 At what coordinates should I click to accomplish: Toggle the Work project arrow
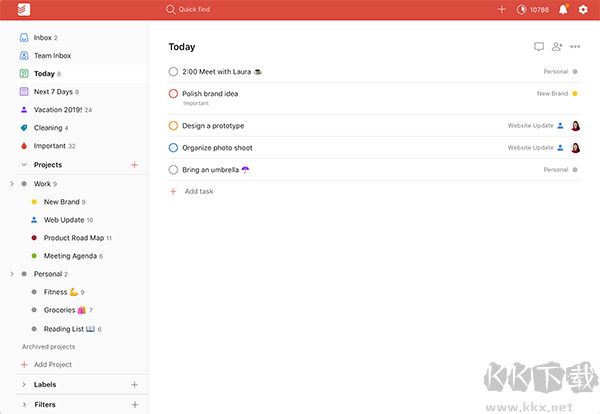tap(12, 184)
